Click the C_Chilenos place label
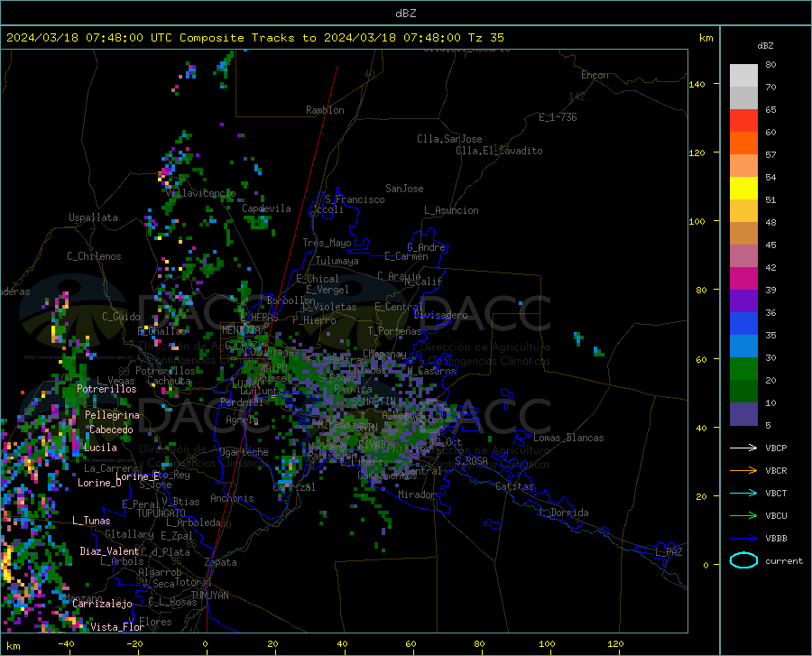Viewport: 812px width, 656px height. (x=94, y=256)
